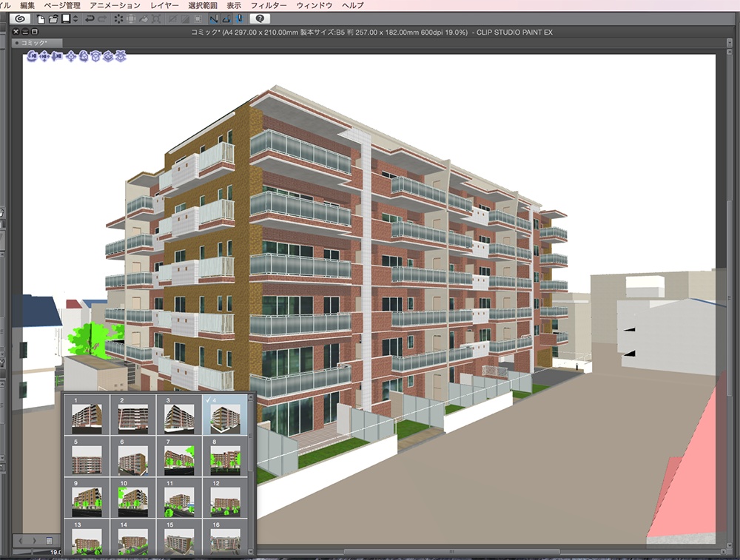Select the object move icon on the 3D toolbar

coord(72,55)
